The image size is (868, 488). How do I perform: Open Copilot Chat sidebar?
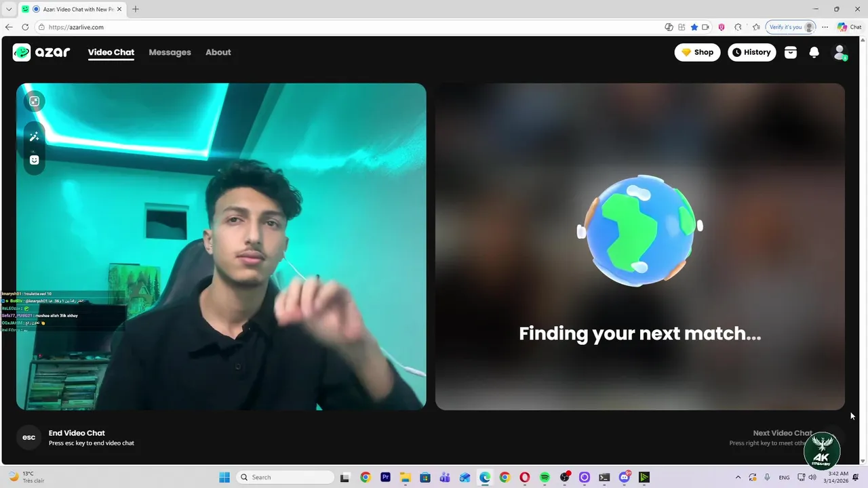(x=850, y=27)
